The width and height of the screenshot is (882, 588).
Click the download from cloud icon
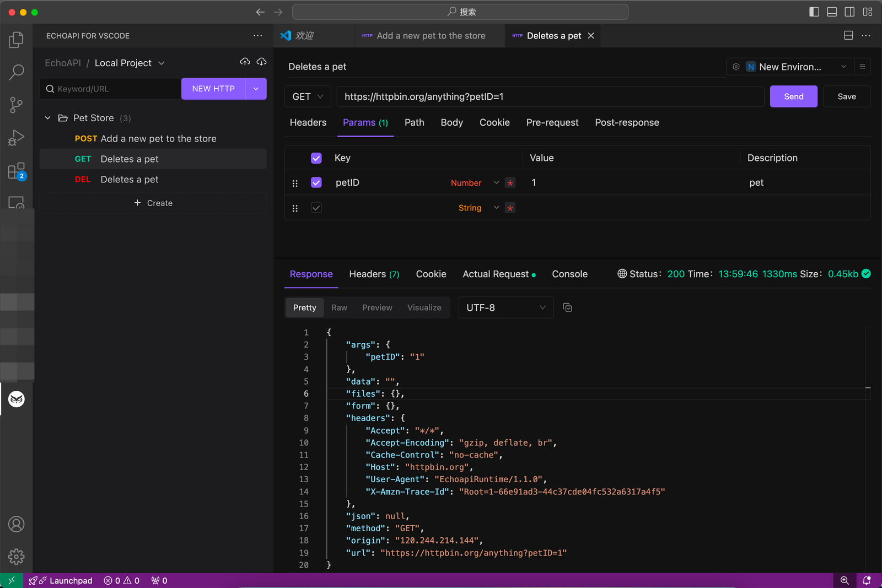pos(261,62)
